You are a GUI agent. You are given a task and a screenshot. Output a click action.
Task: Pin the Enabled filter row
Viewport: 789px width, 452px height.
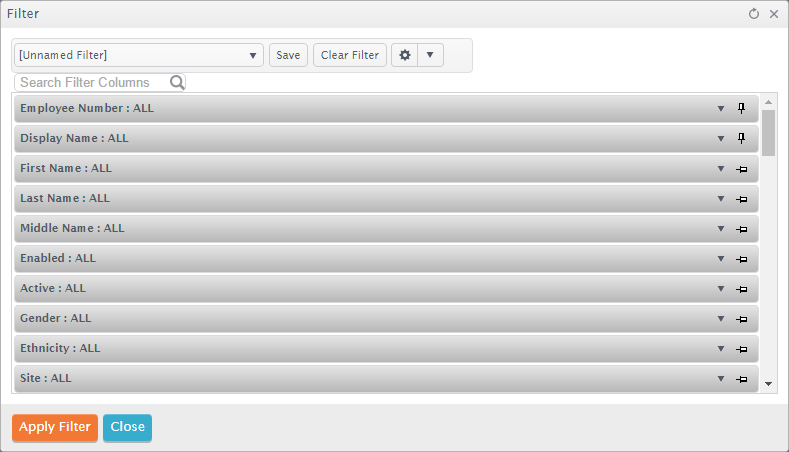[741, 259]
